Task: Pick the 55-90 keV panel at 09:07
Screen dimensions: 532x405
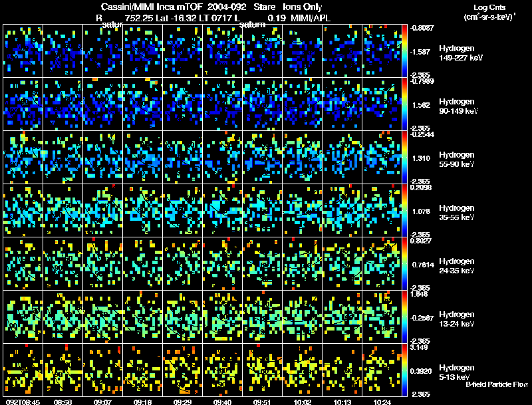Action: tap(103, 158)
